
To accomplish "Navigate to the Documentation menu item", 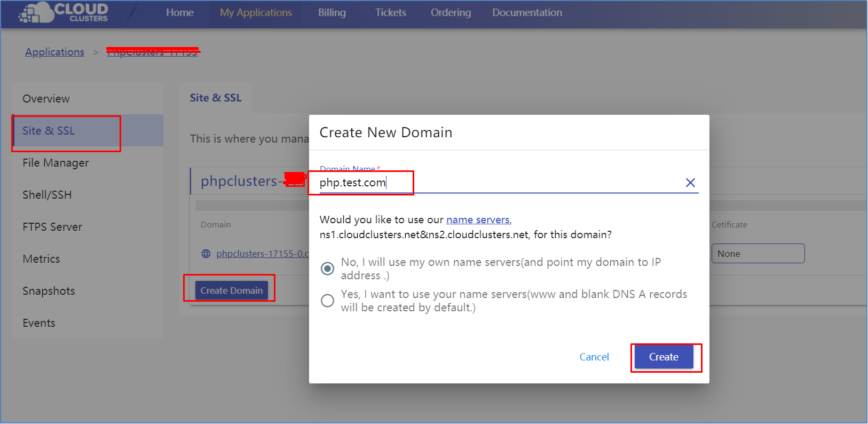I will [x=527, y=12].
